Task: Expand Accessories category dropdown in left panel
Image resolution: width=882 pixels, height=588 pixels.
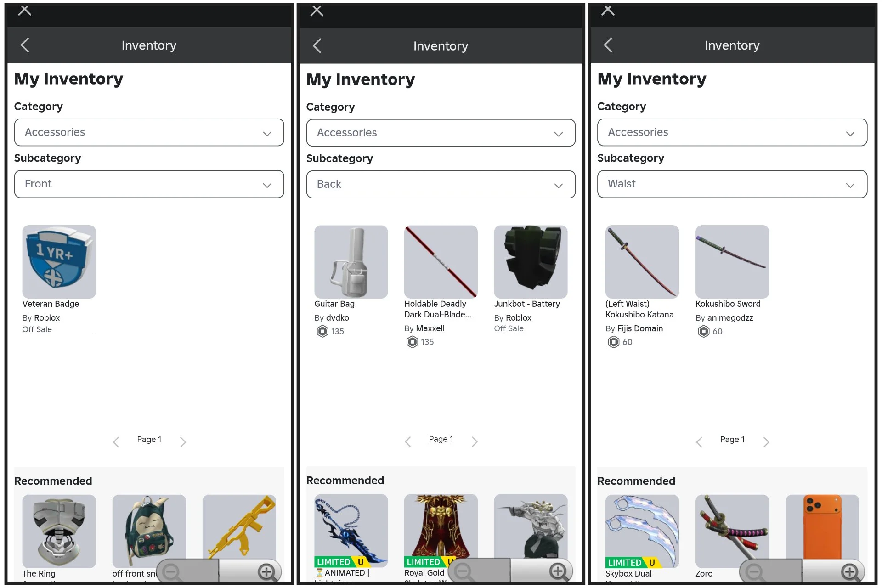Action: point(149,133)
